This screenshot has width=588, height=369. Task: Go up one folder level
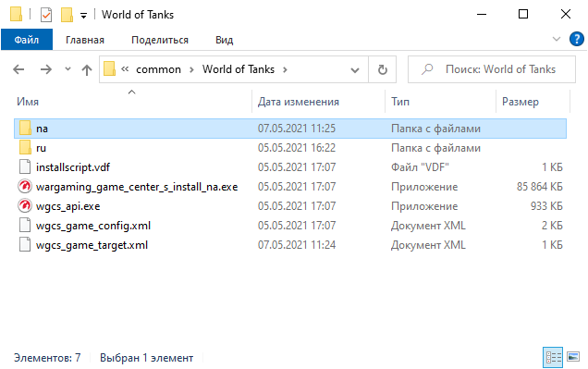[x=87, y=69]
